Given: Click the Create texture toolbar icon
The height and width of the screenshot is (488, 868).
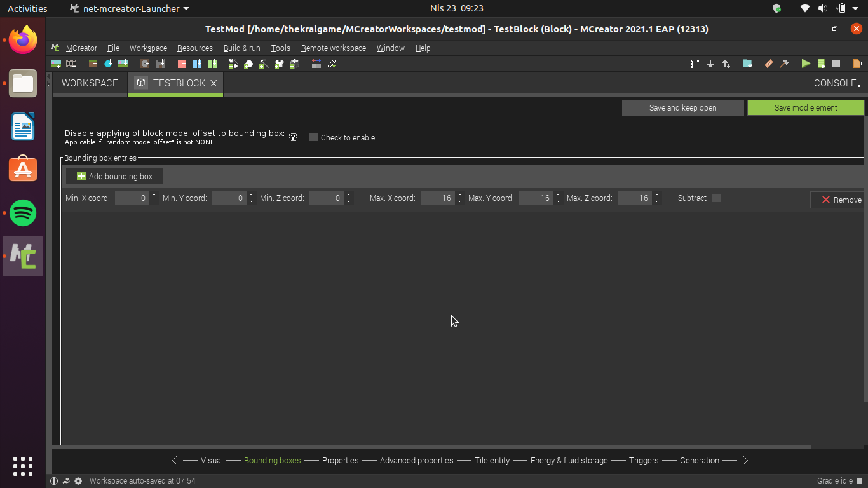Looking at the screenshot, I should click(x=56, y=64).
